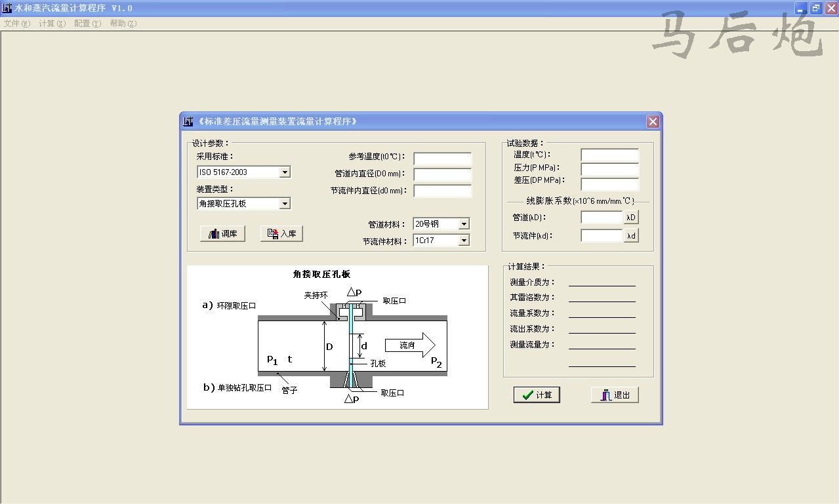
Task: Open the 节流件材料 1Cr17 dropdown
Action: coord(464,241)
